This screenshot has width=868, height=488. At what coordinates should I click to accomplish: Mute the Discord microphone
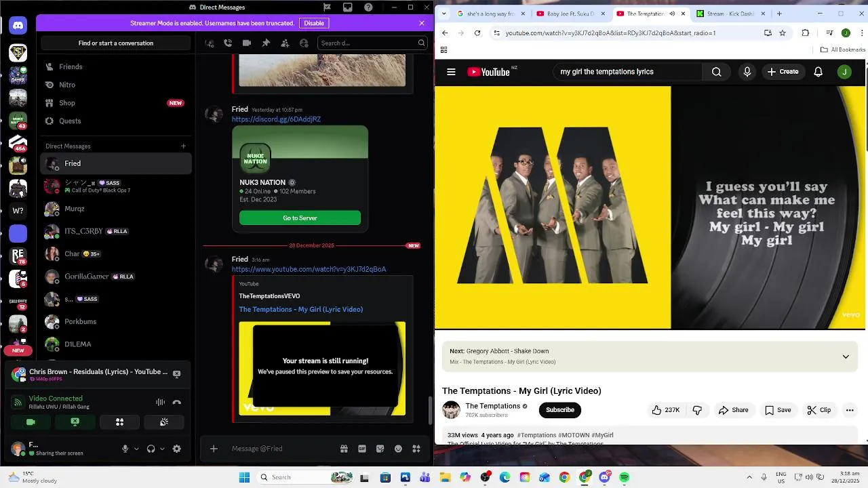click(125, 449)
